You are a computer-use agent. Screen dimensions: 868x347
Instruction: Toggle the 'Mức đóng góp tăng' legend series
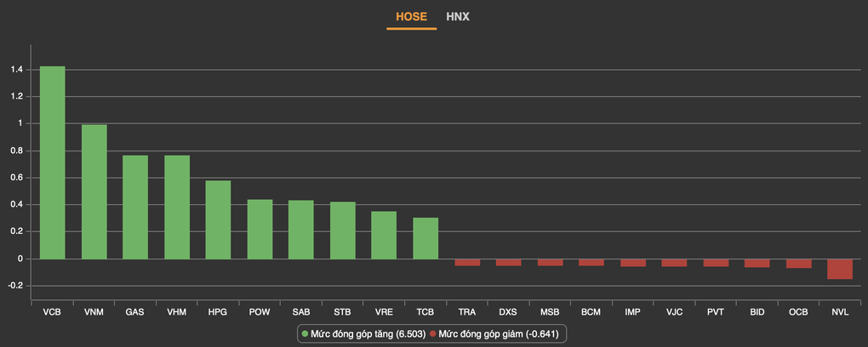(x=362, y=334)
